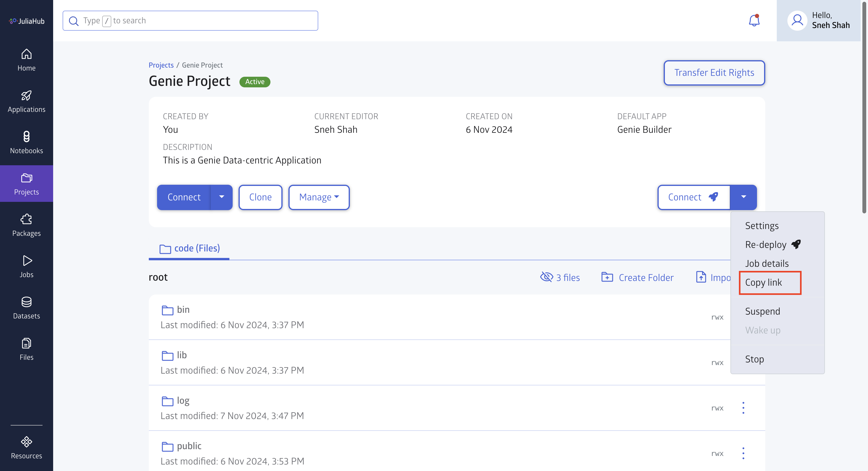Open Files in the sidebar
This screenshot has width=868, height=471.
pos(26,349)
